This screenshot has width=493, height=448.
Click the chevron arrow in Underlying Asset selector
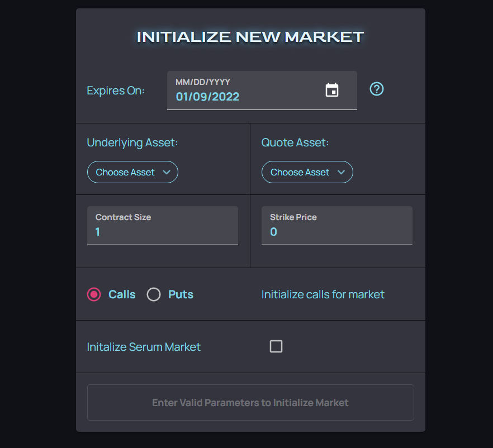coord(167,172)
